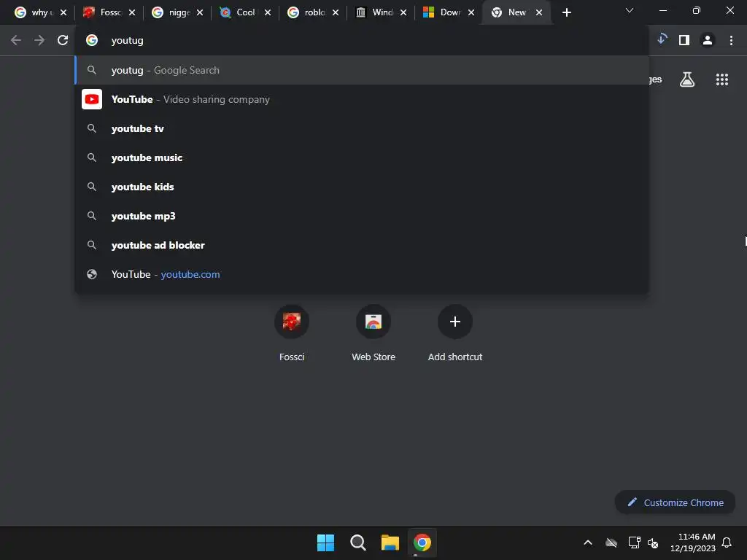Open the profile avatar menu
The height and width of the screenshot is (560, 747).
[x=708, y=41]
